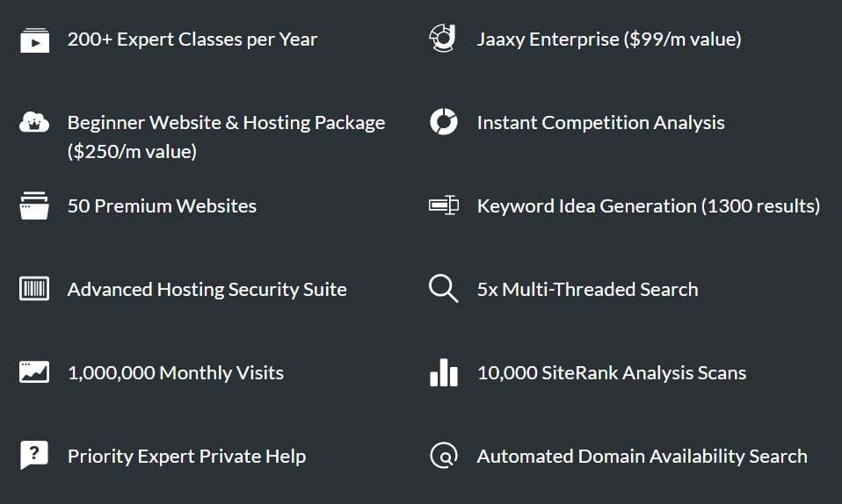The height and width of the screenshot is (504, 842).
Task: Click the question mark speech bubble icon
Action: tap(34, 455)
